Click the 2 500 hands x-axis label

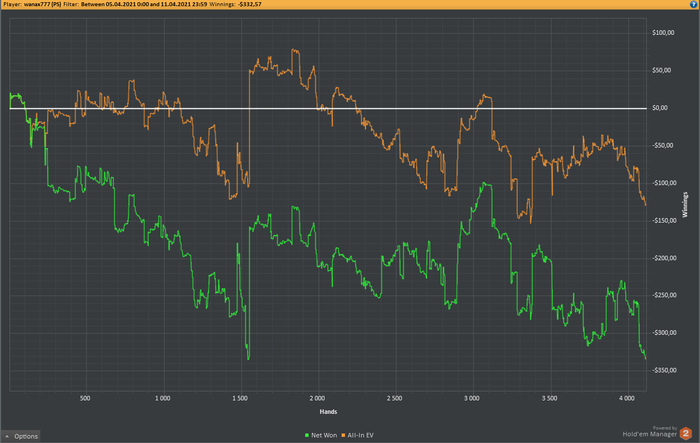pos(394,398)
